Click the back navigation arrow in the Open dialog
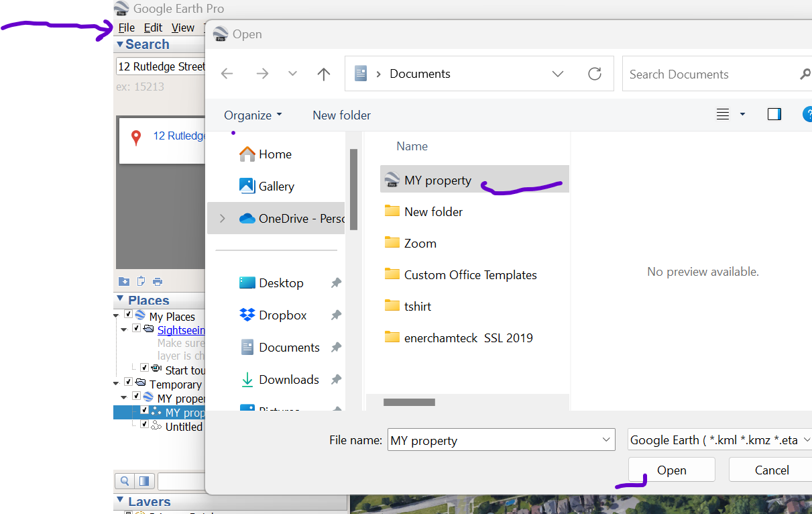The image size is (812, 514). pos(227,74)
